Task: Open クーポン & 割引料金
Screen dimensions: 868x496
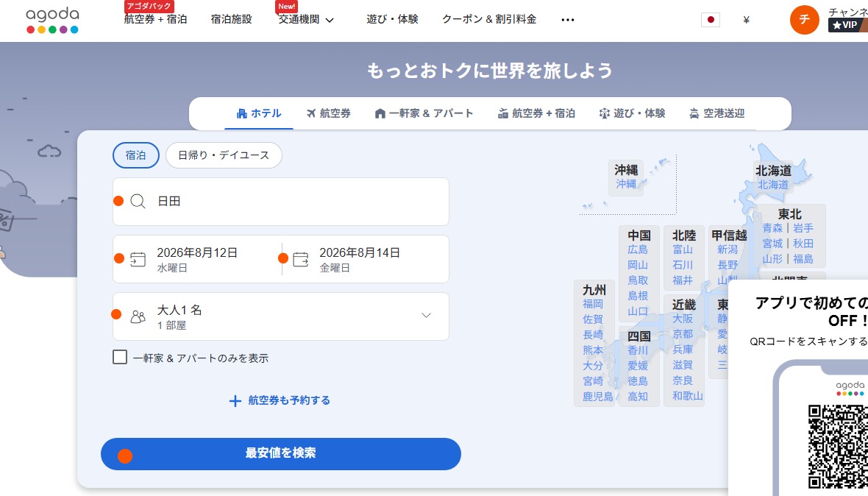Action: tap(489, 19)
